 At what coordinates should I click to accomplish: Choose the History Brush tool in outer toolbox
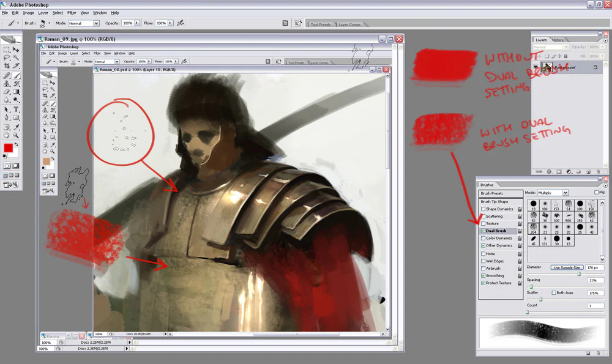(16, 83)
